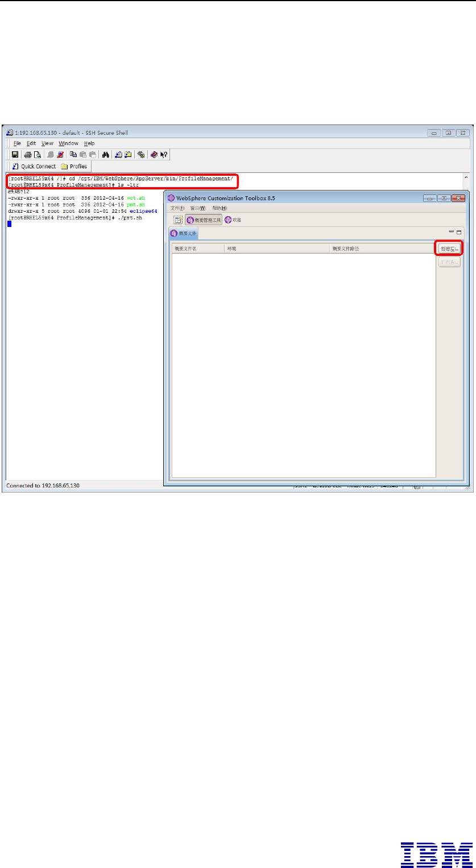Screen dimensions: 476x868
Task: Click the Settings icon in SSH toolbar
Action: click(x=140, y=154)
